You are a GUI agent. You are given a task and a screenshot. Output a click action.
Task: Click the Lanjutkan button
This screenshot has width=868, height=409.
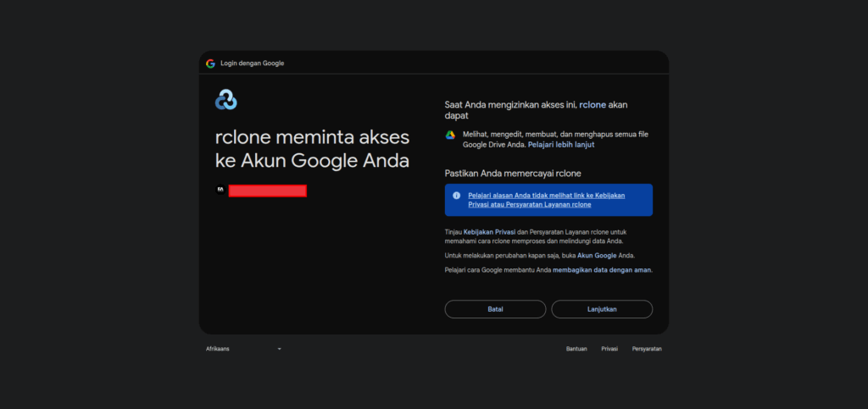point(603,310)
